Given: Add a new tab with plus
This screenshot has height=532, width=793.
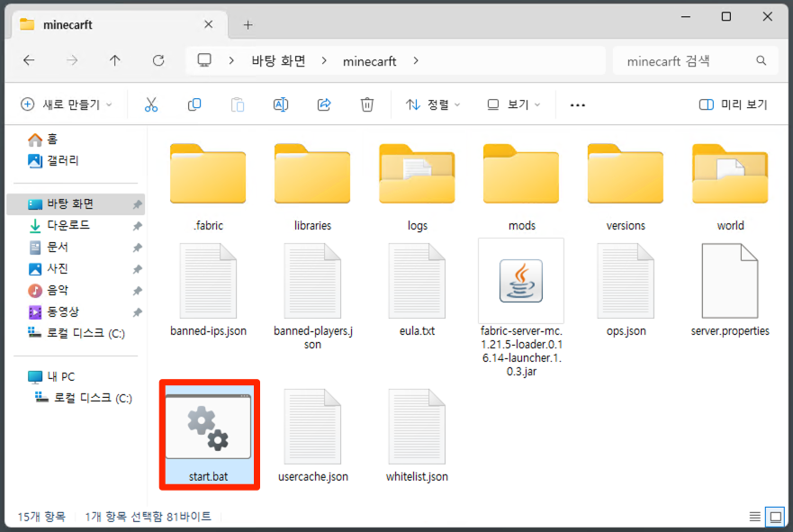Looking at the screenshot, I should (x=248, y=25).
